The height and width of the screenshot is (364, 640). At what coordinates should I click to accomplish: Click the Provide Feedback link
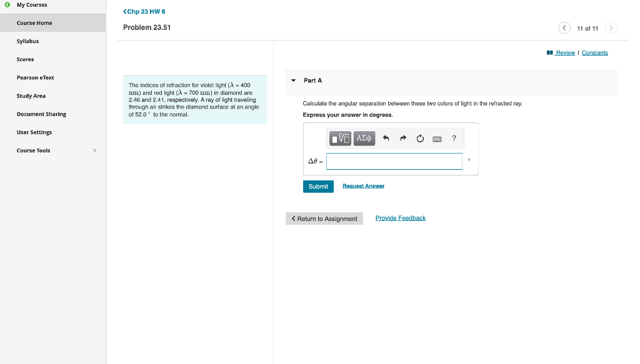click(x=400, y=218)
